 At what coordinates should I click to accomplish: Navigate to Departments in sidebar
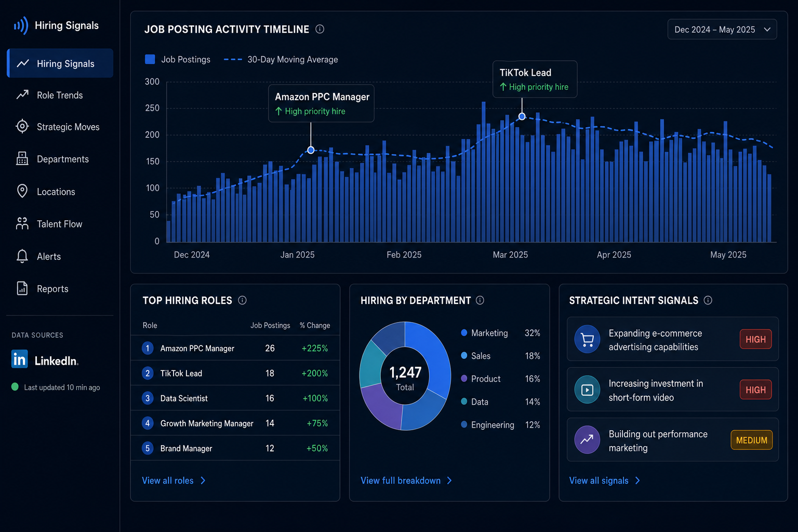point(60,159)
